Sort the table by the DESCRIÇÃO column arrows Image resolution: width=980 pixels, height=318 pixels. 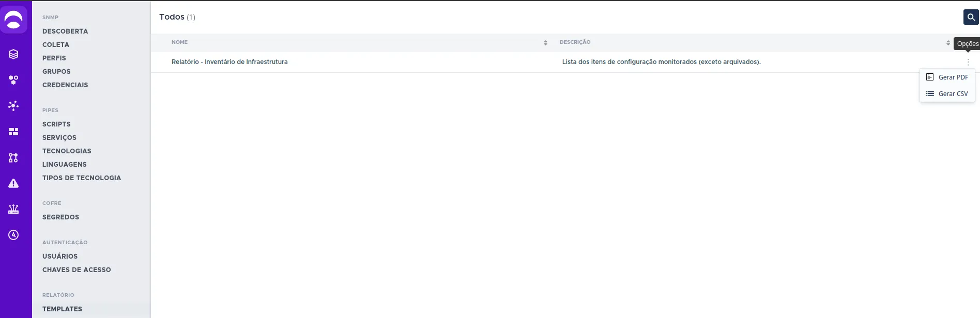[x=948, y=43]
